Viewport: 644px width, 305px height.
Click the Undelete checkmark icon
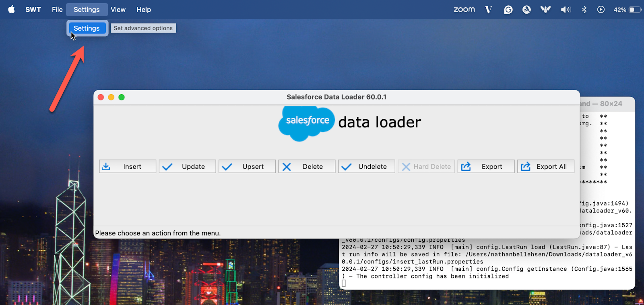point(347,167)
